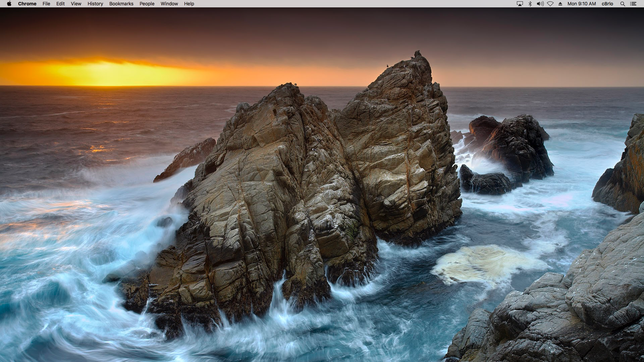The image size is (644, 362).
Task: Open the Help menu
Action: pos(189,4)
